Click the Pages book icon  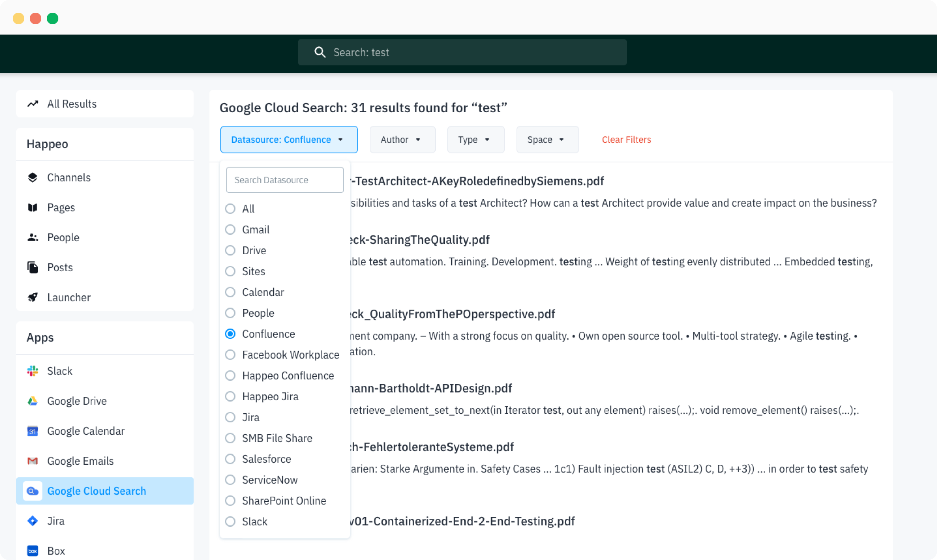(33, 208)
